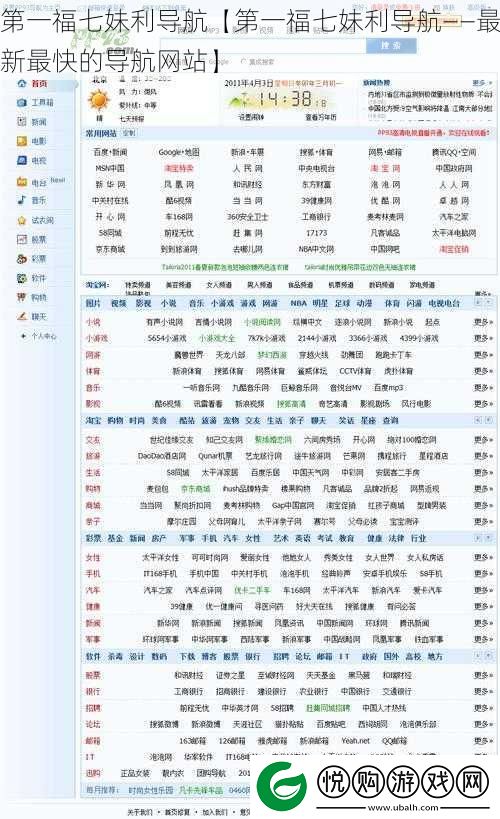This screenshot has width=500, height=819.
Task: Open 中国天气网 link
Action: click(x=310, y=472)
